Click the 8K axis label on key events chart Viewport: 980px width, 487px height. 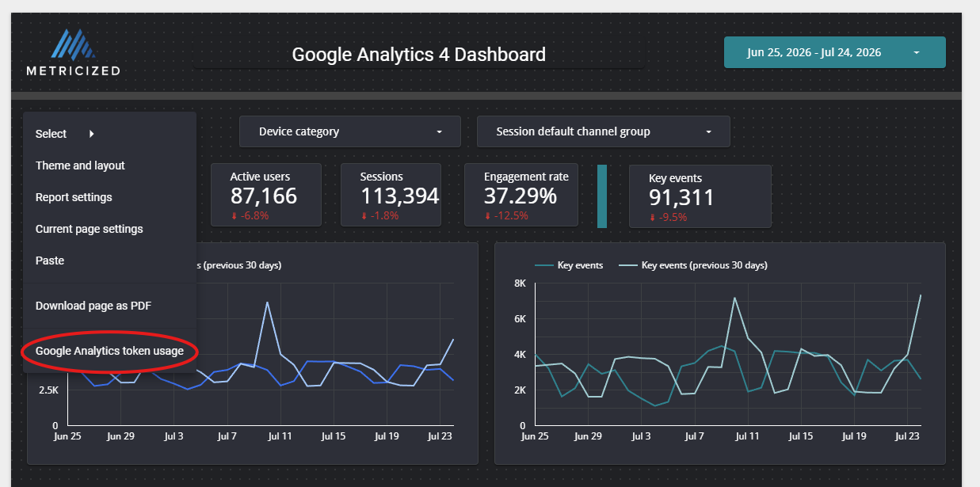pyautogui.click(x=521, y=283)
